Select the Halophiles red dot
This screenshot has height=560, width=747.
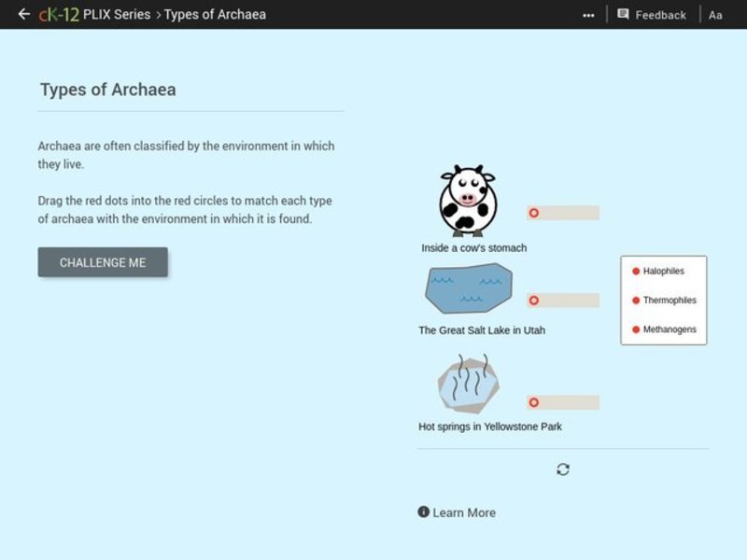pos(636,271)
